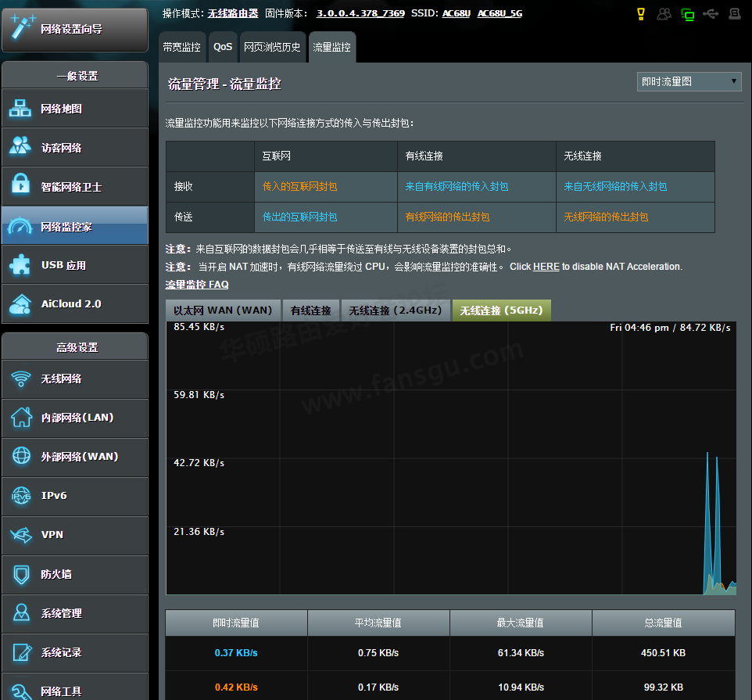Click the yellow light bulb status icon
This screenshot has height=700, width=752.
coord(641,14)
